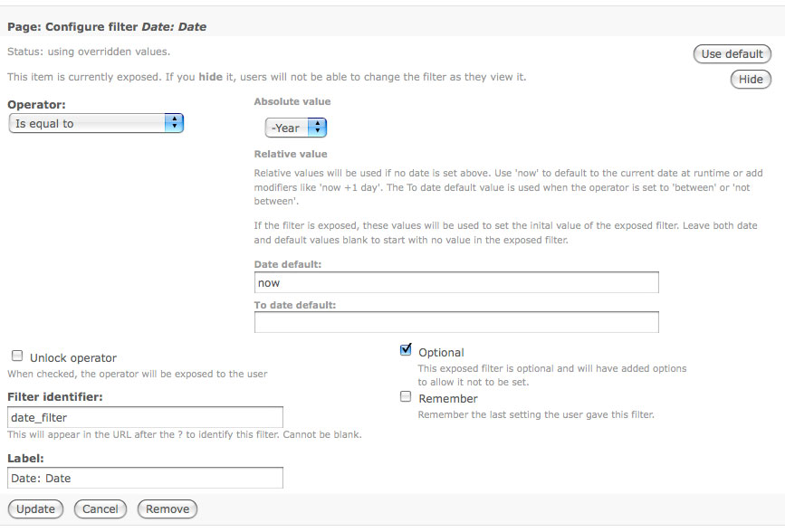Click the 'Filter identifier:' label text

pyautogui.click(x=54, y=397)
